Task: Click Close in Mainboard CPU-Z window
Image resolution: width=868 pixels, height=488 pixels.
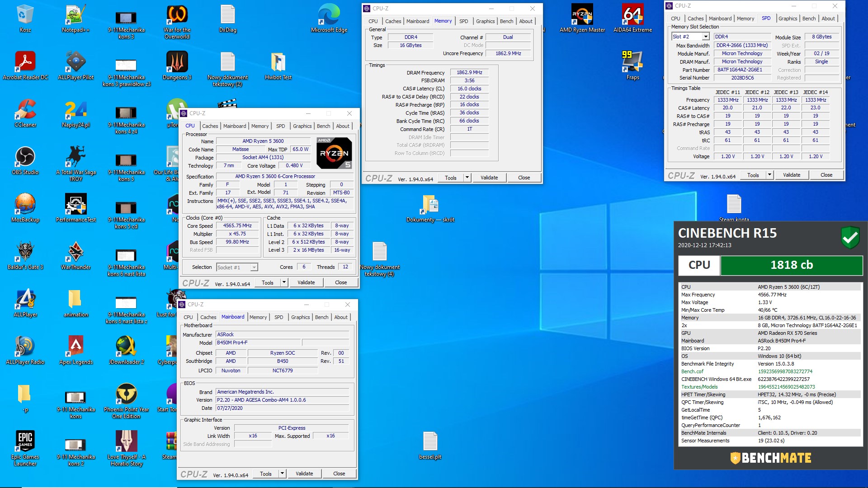Action: [x=339, y=474]
